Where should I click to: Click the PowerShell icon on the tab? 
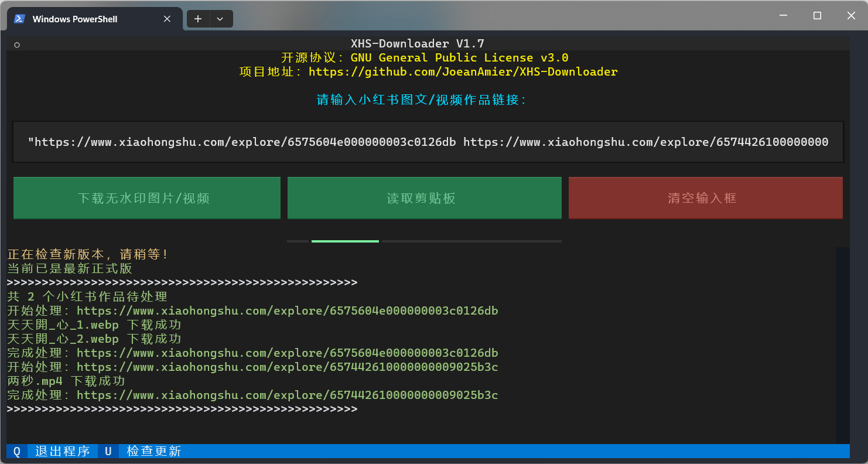tap(19, 19)
